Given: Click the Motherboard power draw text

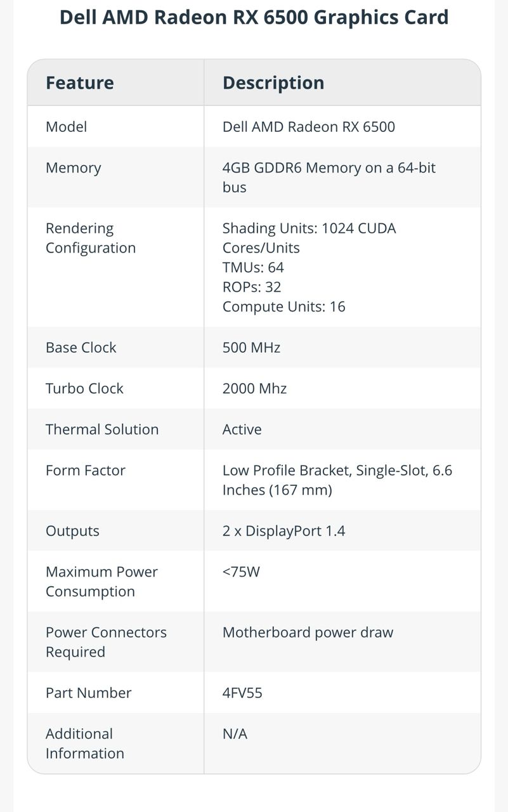Looking at the screenshot, I should (x=308, y=632).
